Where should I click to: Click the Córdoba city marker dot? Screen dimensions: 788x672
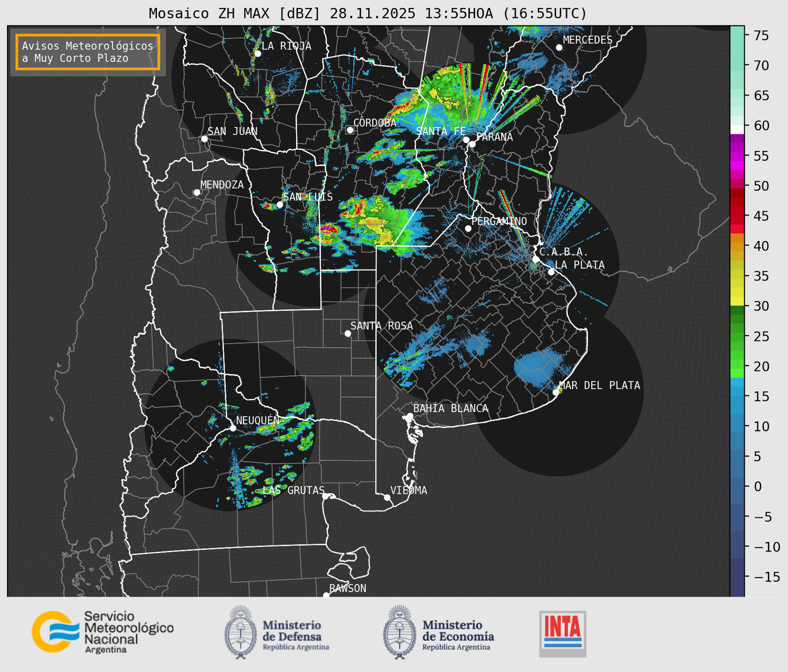click(350, 130)
